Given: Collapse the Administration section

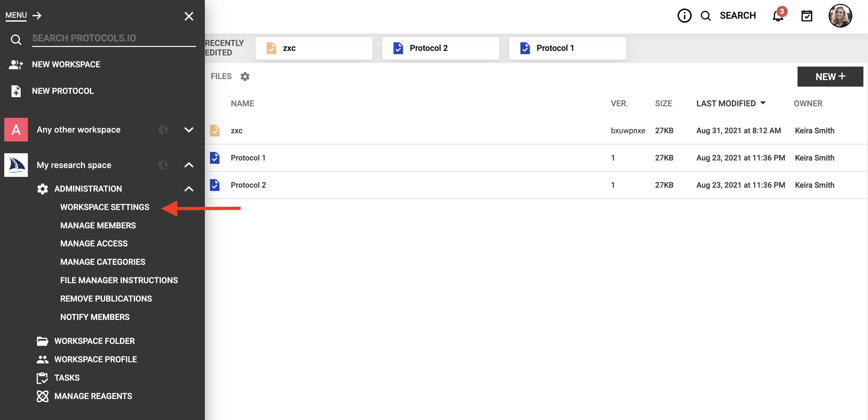Looking at the screenshot, I should click(189, 189).
